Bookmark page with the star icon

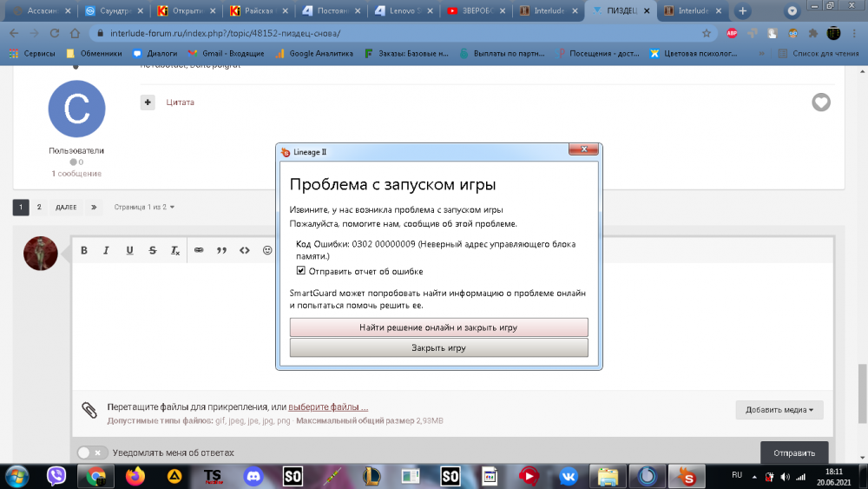(x=707, y=33)
